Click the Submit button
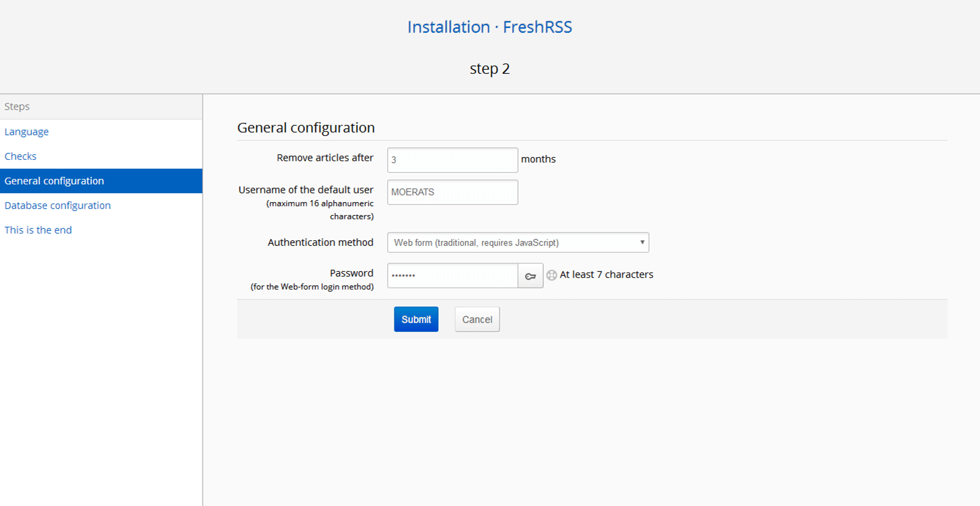 click(416, 320)
